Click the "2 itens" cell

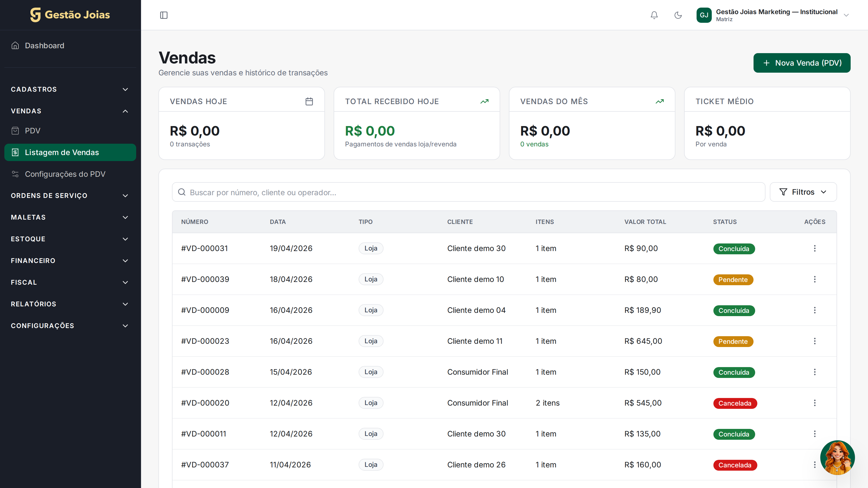pyautogui.click(x=548, y=403)
